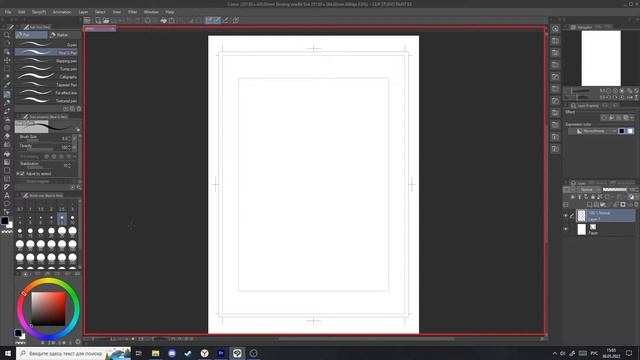This screenshot has width=640, height=360.
Task: Click the Navigator canvas thumbnail
Action: [601, 58]
